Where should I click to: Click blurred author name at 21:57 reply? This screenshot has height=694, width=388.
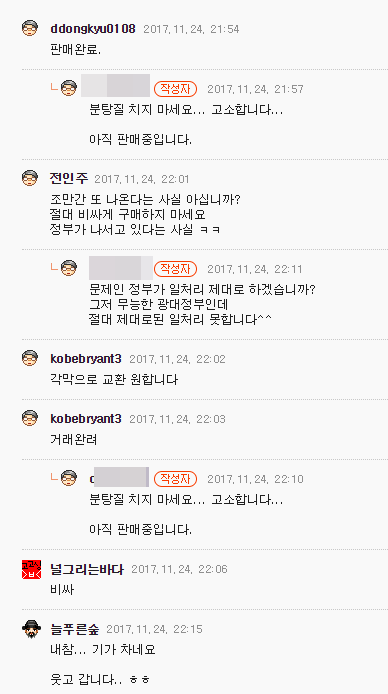coord(115,85)
